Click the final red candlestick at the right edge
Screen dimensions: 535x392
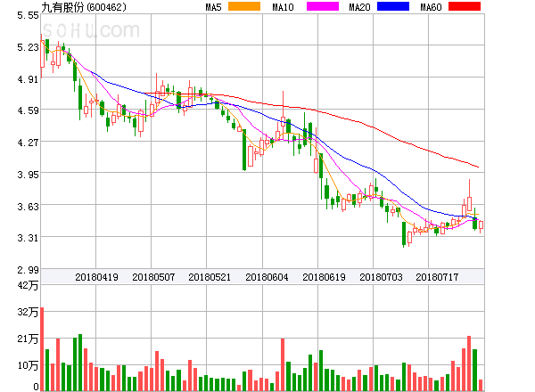pyautogui.click(x=481, y=225)
